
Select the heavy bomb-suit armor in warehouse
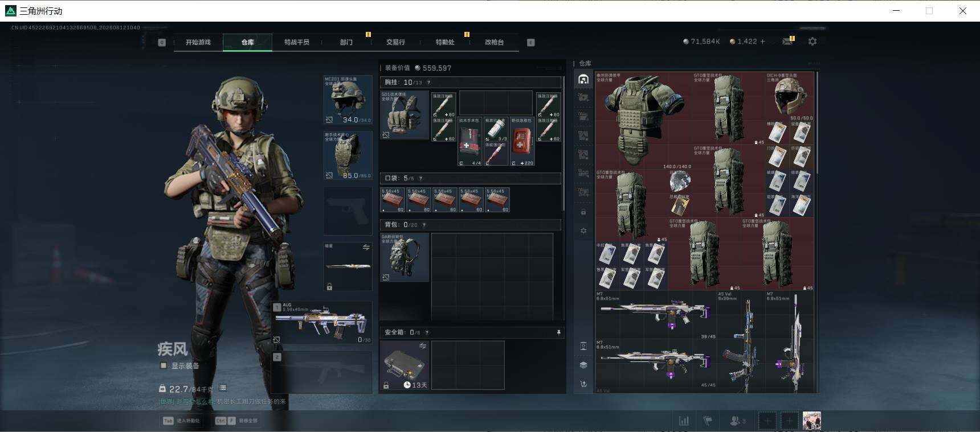(644, 120)
